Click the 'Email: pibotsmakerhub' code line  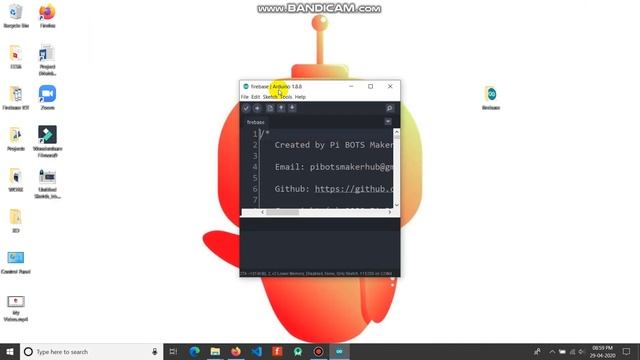(x=334, y=167)
